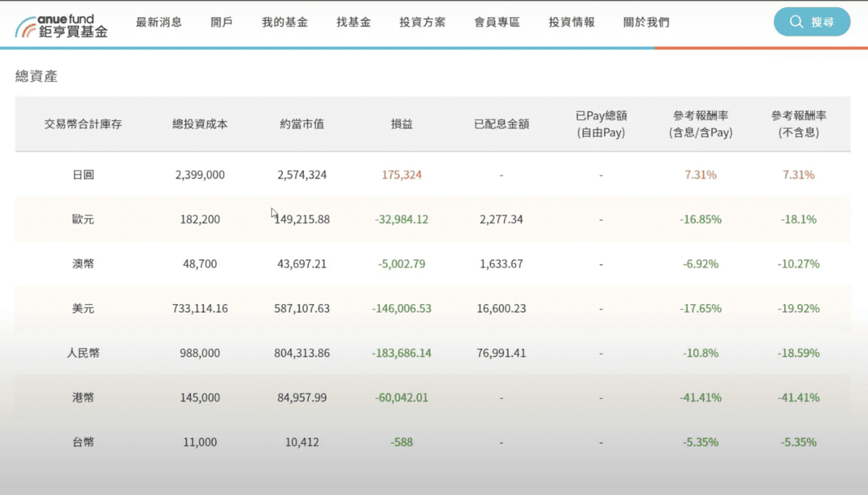Click the -18.59% return value

click(799, 353)
